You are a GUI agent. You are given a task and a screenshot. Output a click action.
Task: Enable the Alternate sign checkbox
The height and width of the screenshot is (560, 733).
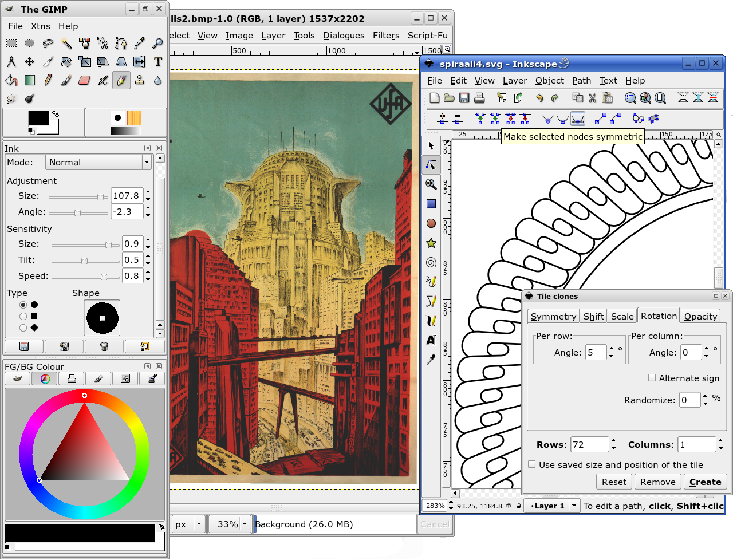click(652, 378)
